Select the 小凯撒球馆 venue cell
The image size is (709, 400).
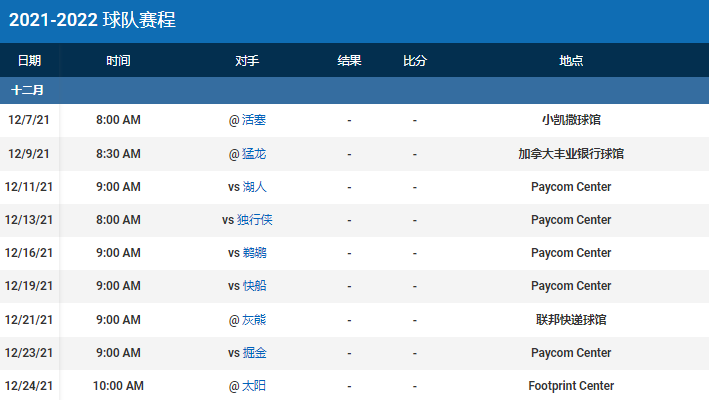click(x=571, y=120)
